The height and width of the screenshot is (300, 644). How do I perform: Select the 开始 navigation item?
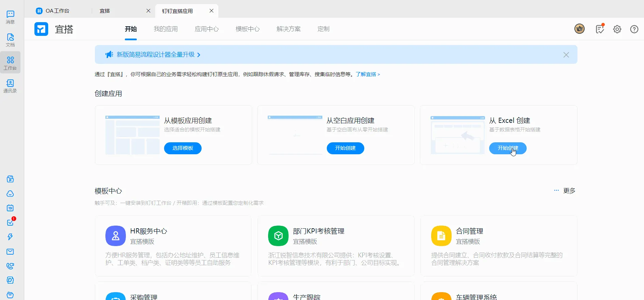131,29
